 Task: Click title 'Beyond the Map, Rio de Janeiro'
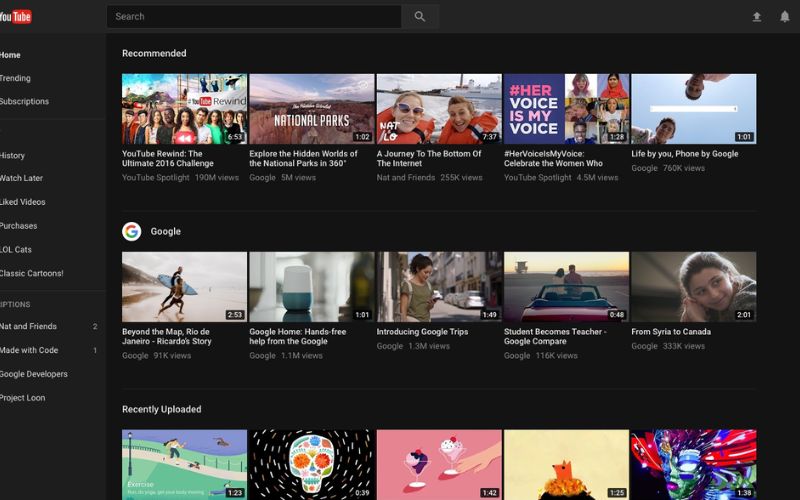click(x=167, y=336)
